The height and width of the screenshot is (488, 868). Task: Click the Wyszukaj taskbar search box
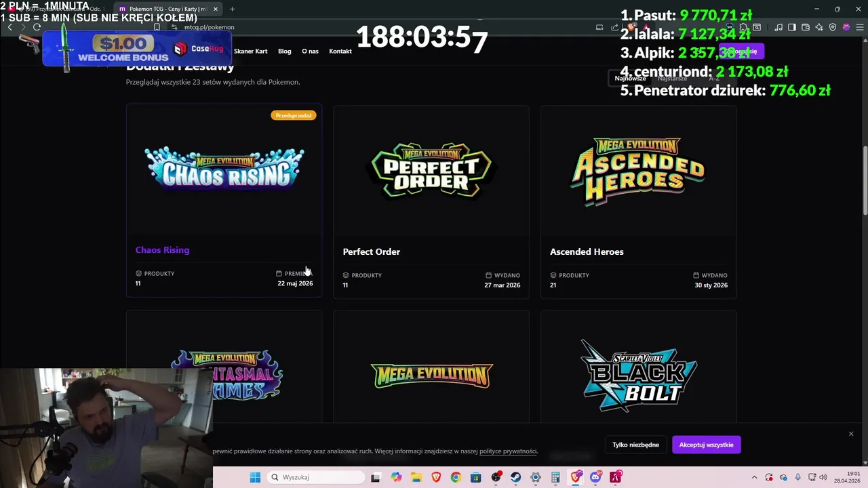(x=316, y=477)
